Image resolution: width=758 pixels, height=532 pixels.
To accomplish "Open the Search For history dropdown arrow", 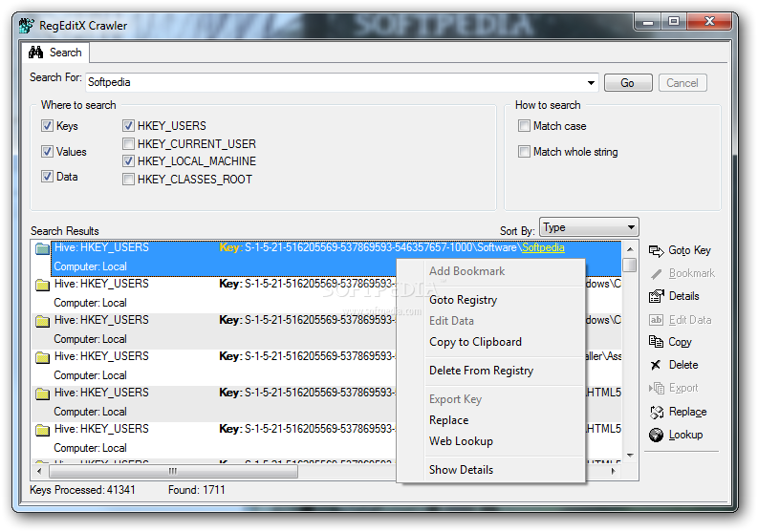I will [x=591, y=83].
